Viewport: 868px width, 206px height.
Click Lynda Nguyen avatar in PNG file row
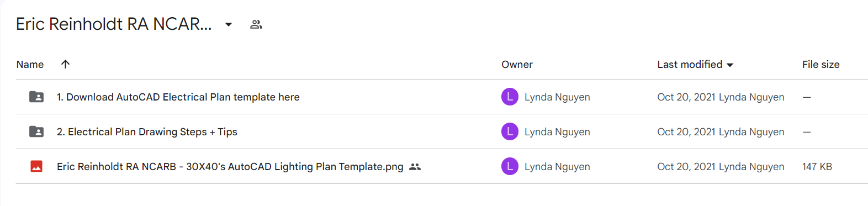tap(510, 166)
